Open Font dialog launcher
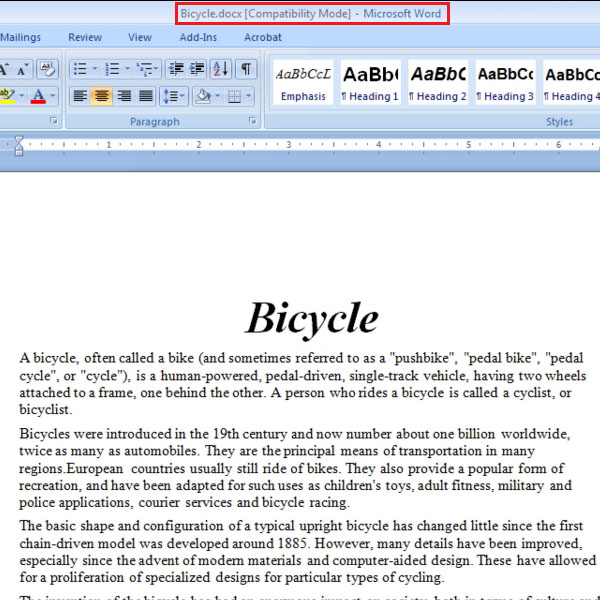The image size is (600, 600). (x=54, y=121)
